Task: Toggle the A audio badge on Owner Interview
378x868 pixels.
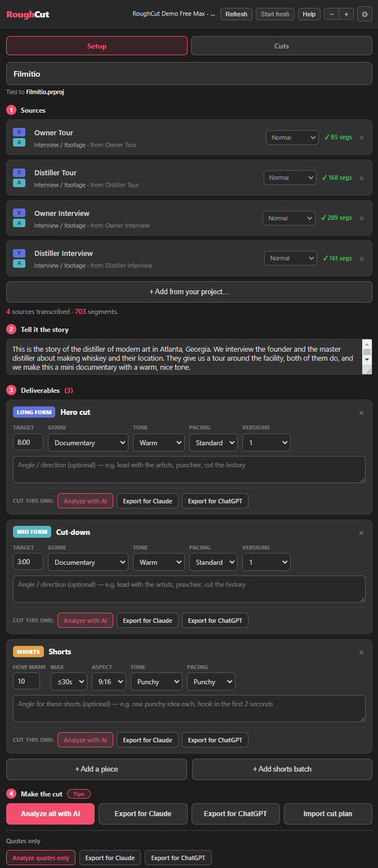Action: [19, 223]
